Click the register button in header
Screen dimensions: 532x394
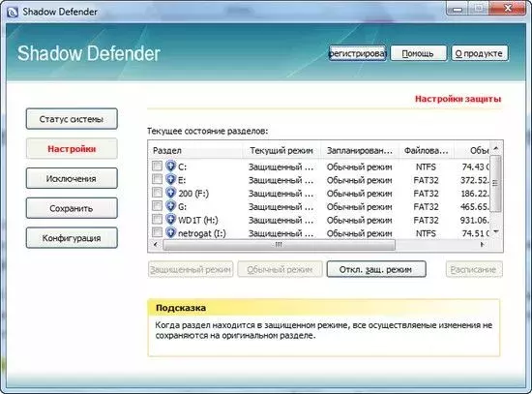pyautogui.click(x=357, y=53)
